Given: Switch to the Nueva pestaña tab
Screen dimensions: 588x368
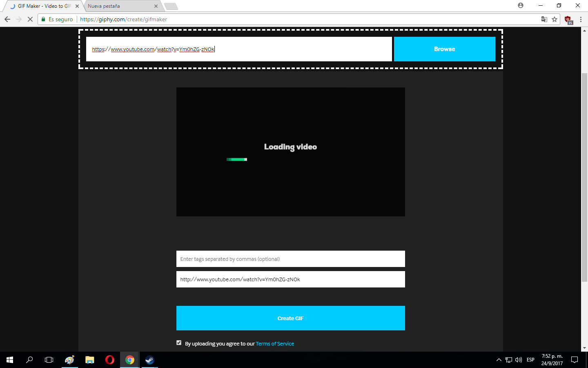Looking at the screenshot, I should click(x=122, y=6).
